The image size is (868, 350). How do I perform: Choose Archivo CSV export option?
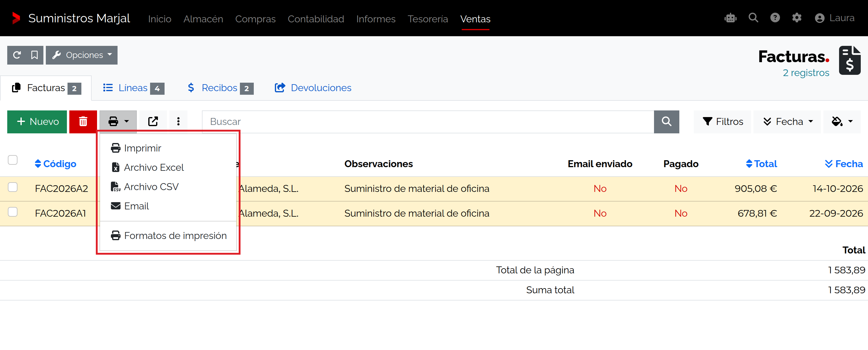pyautogui.click(x=168, y=186)
